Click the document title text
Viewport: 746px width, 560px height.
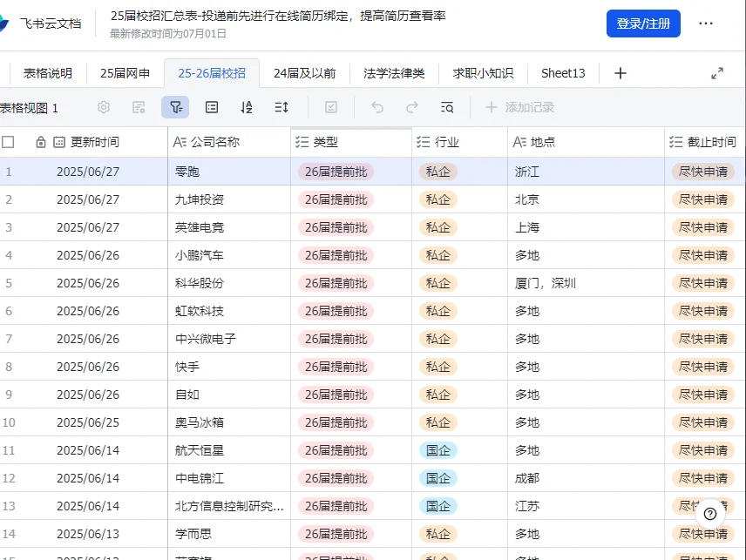pyautogui.click(x=278, y=16)
